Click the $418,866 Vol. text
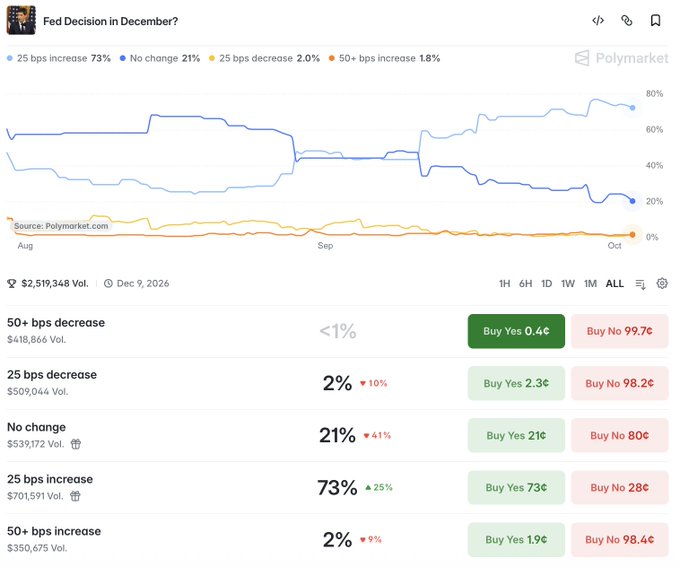 click(36, 340)
